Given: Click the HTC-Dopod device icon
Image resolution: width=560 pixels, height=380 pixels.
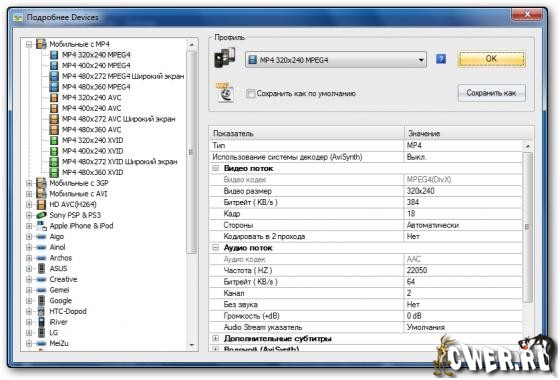Looking at the screenshot, I should (x=41, y=311).
